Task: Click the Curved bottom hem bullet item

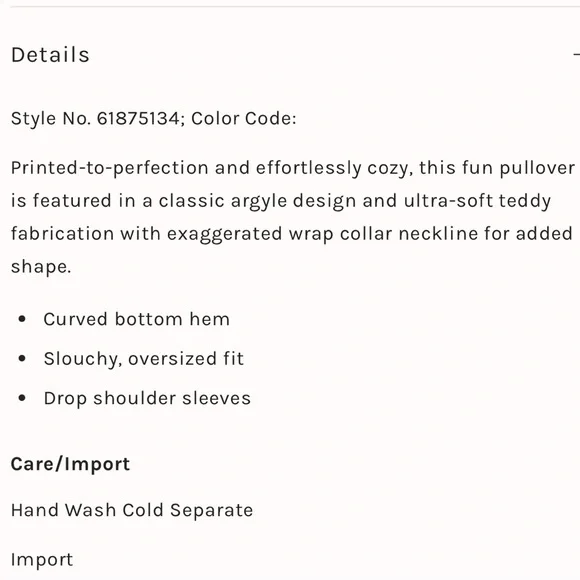Action: [136, 319]
